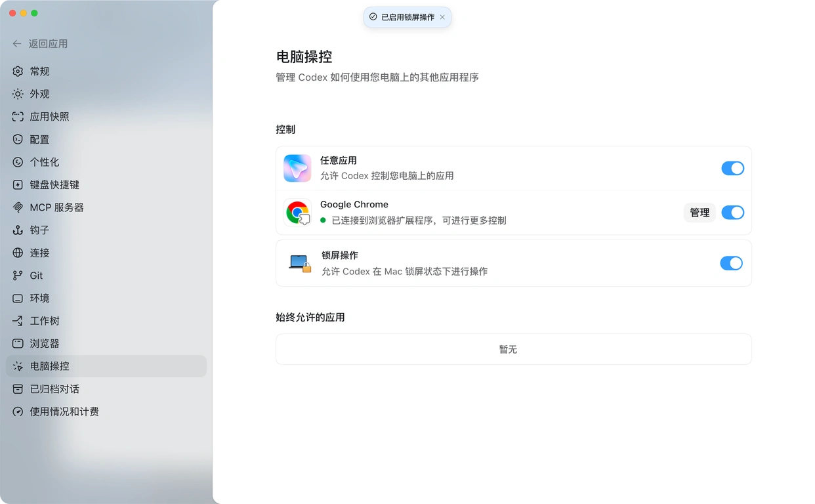The image size is (815, 504).
Task: Click the 电脑操控 page heading
Action: [x=304, y=56]
